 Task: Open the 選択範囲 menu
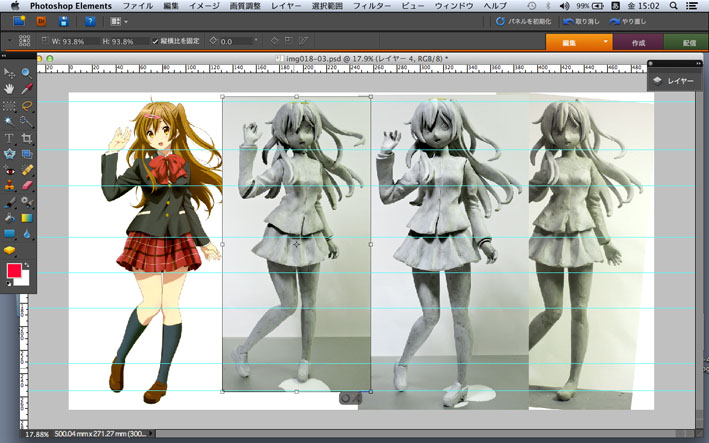coord(327,6)
